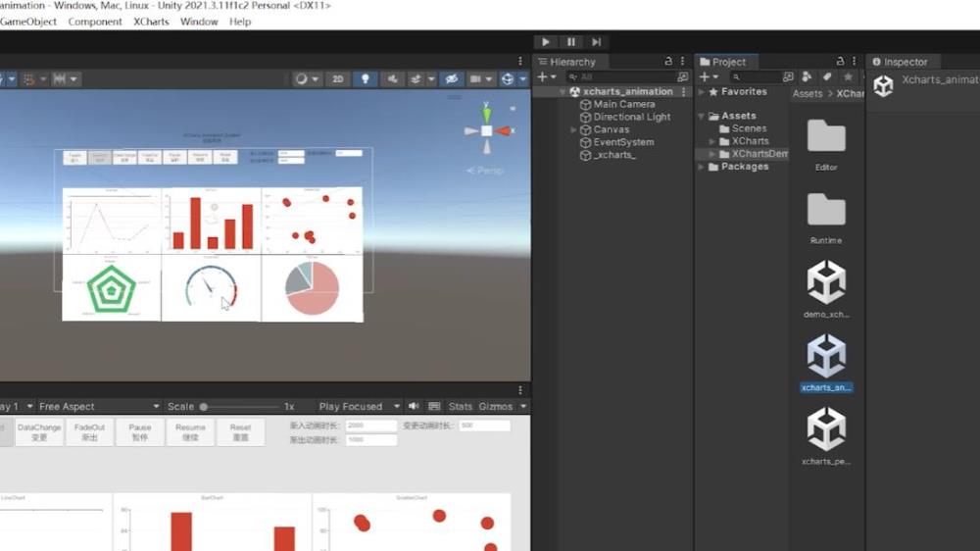The image size is (980, 551).
Task: Click the Pause button in toolbar
Action: tap(570, 42)
